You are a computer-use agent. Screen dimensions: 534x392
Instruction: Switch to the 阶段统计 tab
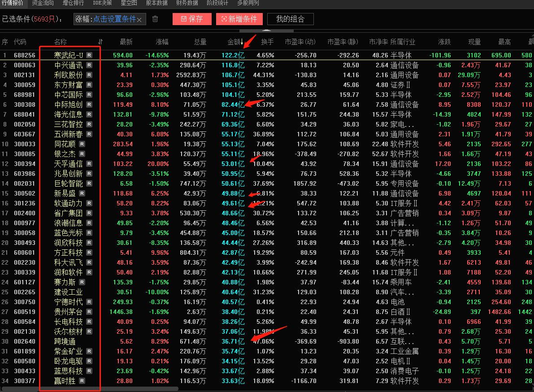pyautogui.click(x=217, y=3)
